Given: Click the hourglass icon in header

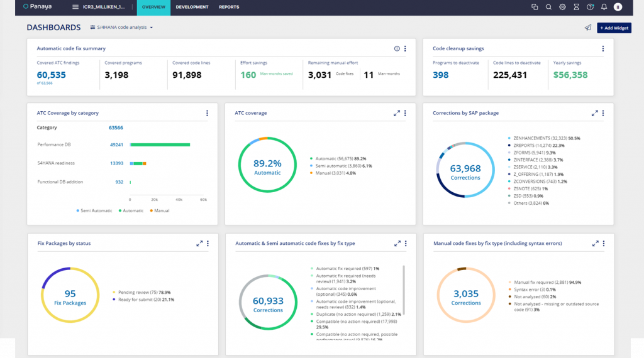Looking at the screenshot, I should coord(576,7).
